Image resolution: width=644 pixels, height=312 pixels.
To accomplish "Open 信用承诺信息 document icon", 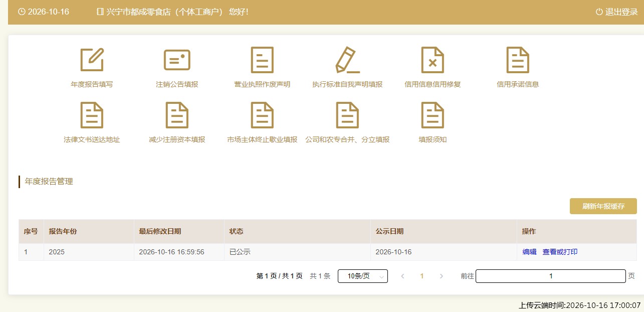I will (x=518, y=60).
